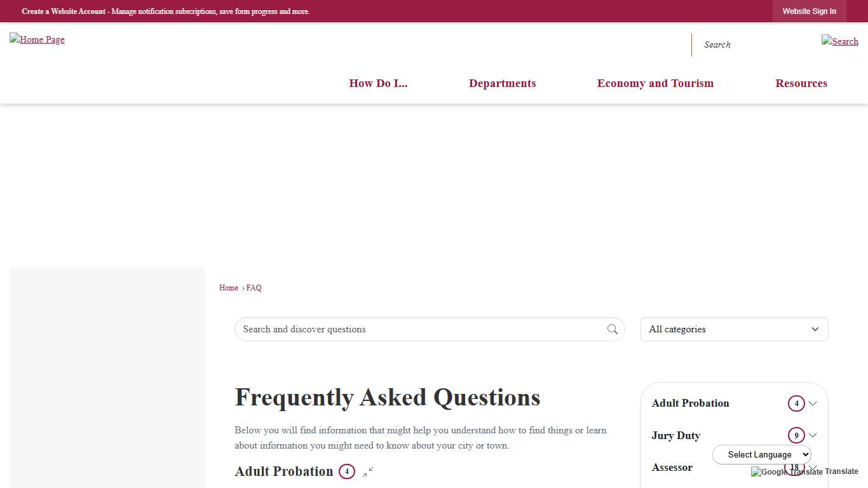
Task: Click the collapse arrows beside the Adult Probation heading
Action: 367,473
